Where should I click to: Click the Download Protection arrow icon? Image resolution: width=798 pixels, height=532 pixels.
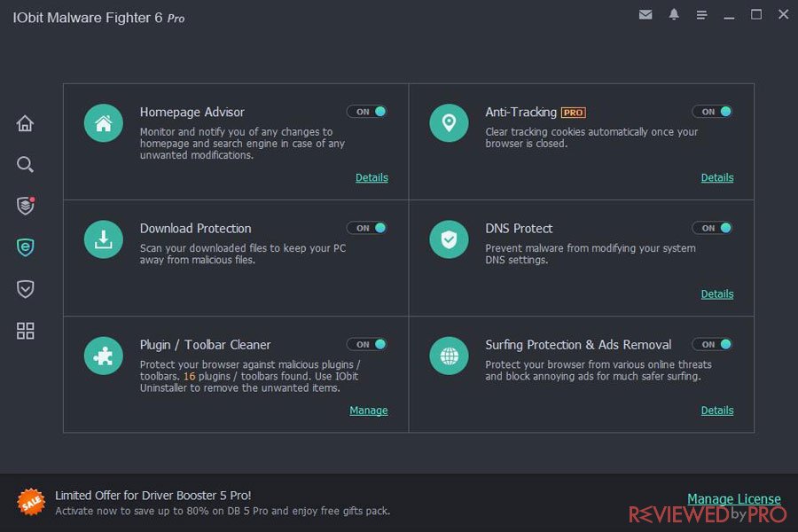pos(104,239)
